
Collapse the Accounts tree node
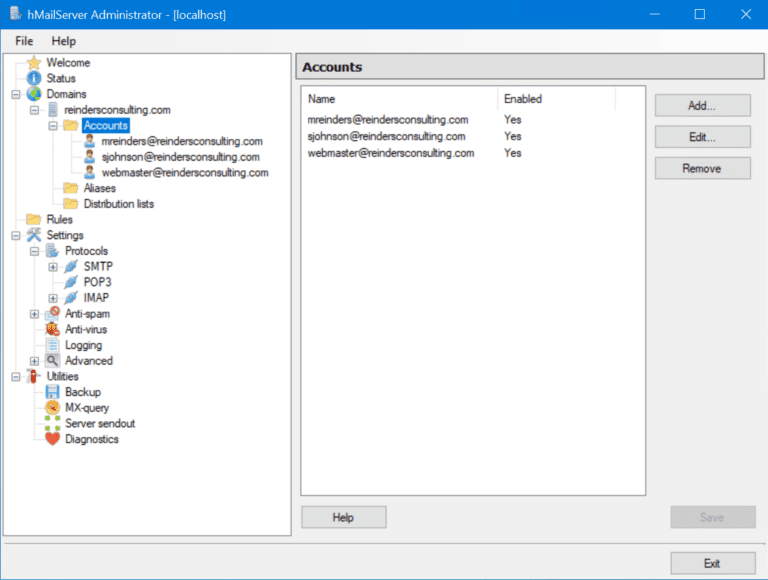point(53,126)
